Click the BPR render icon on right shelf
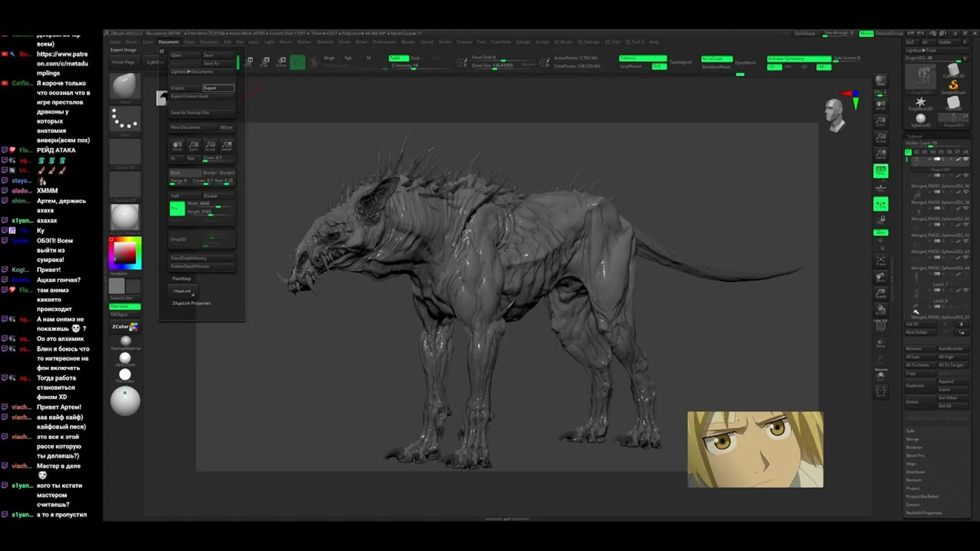This screenshot has width=980, height=551. click(880, 81)
